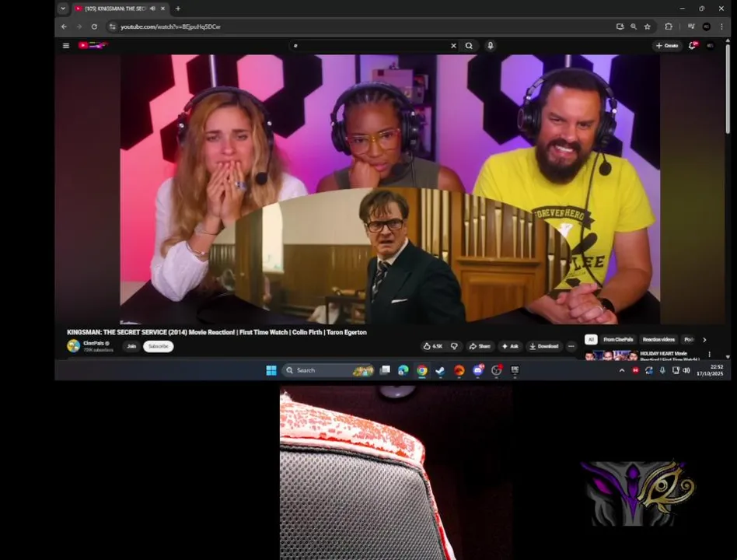The width and height of the screenshot is (737, 560).
Task: Show hidden system tray icons
Action: pyautogui.click(x=622, y=370)
